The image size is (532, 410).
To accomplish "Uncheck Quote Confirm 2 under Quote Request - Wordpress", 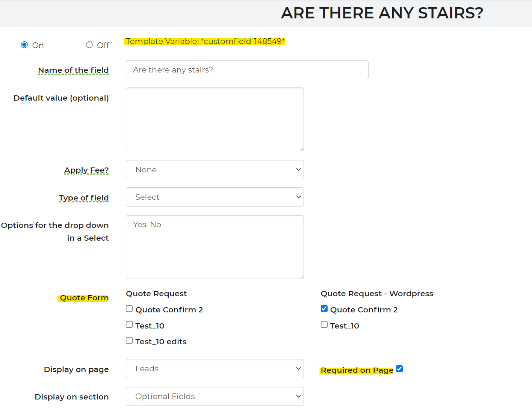I will 324,309.
